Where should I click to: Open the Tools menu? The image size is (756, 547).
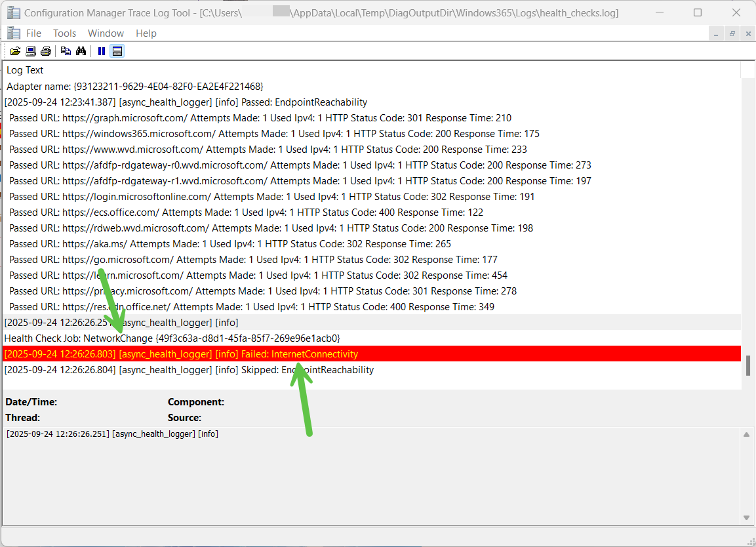click(64, 33)
